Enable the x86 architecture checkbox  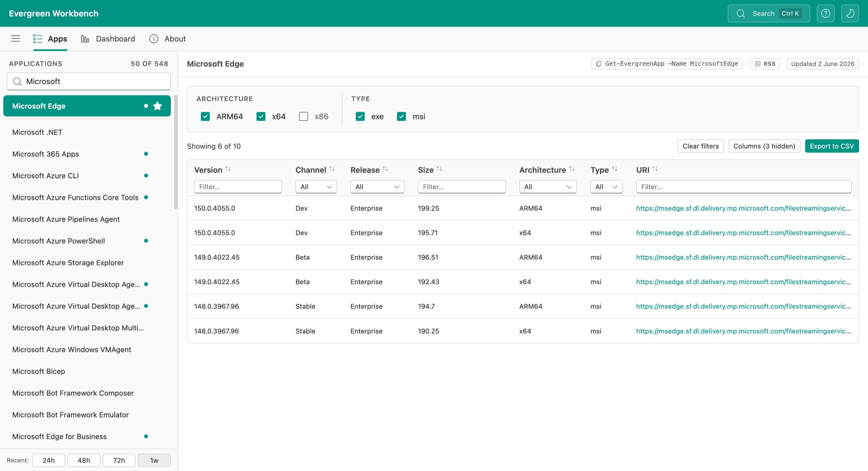pyautogui.click(x=303, y=116)
